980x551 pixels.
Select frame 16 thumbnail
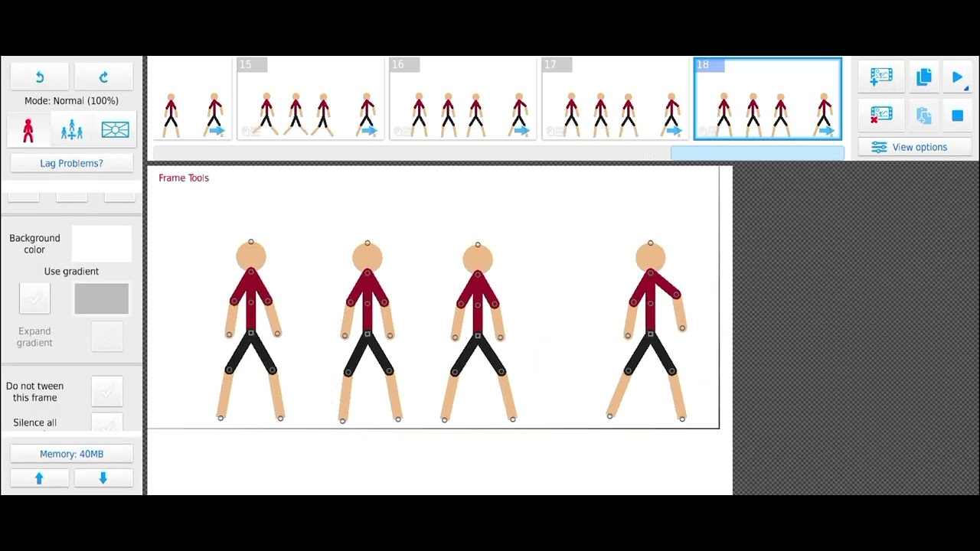click(x=462, y=99)
